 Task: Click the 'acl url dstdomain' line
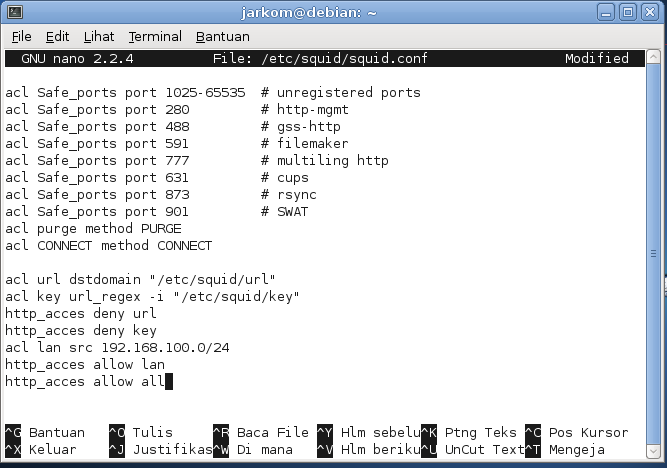[141, 280]
